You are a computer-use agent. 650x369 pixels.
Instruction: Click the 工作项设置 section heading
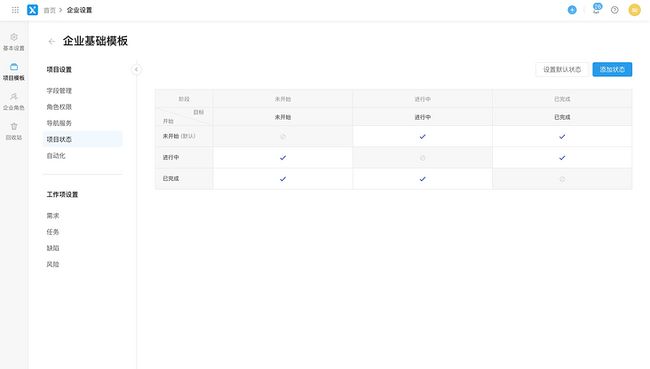tap(62, 194)
